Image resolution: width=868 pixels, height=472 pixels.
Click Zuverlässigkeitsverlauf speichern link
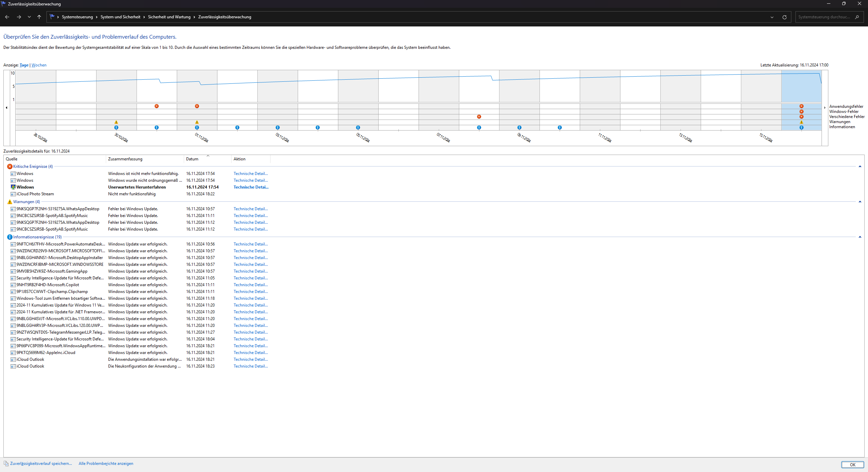[41, 464]
